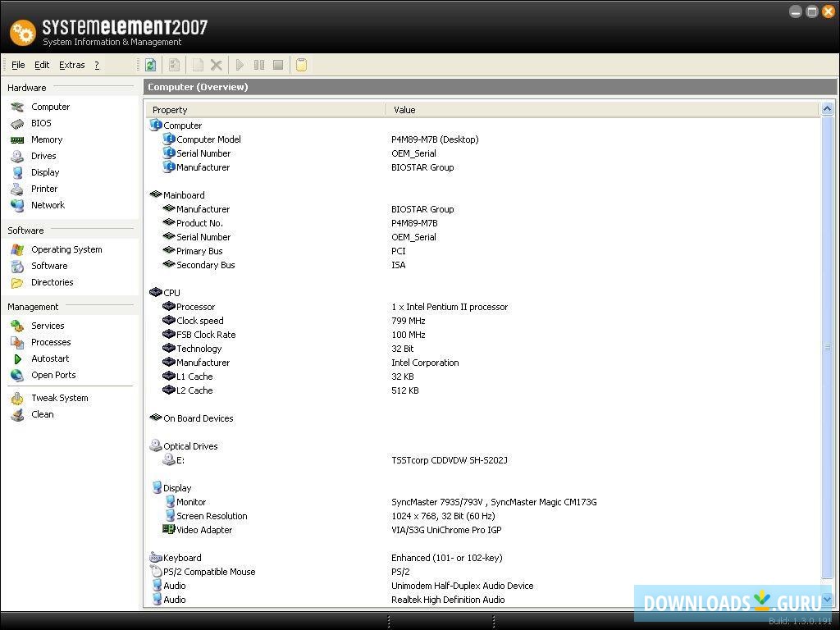Open the Computer section in sidebar
Screen dimensions: 840x630
click(x=50, y=107)
